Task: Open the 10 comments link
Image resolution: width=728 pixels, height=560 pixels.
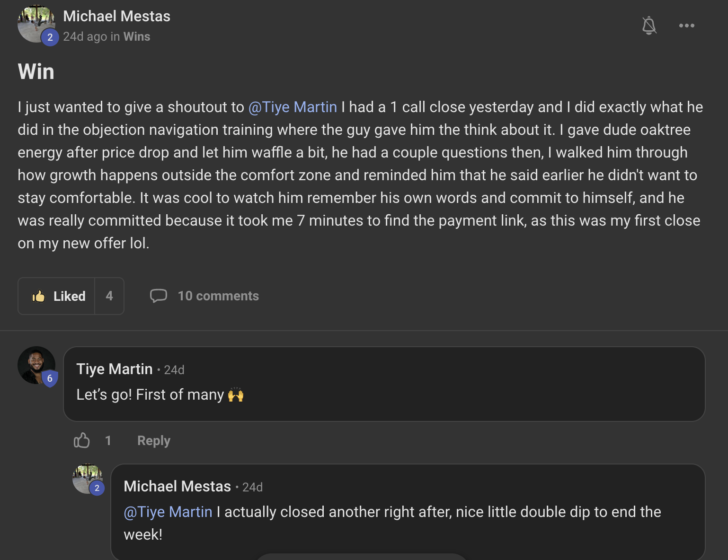Action: pos(218,296)
